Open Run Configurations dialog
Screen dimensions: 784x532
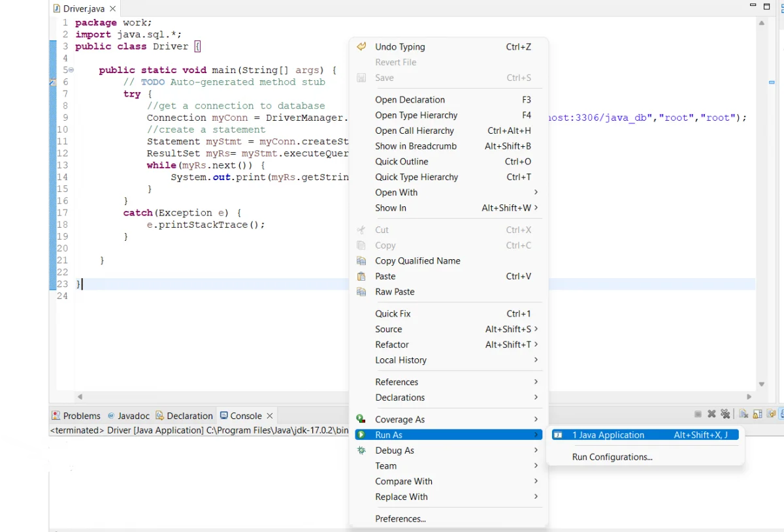(612, 457)
